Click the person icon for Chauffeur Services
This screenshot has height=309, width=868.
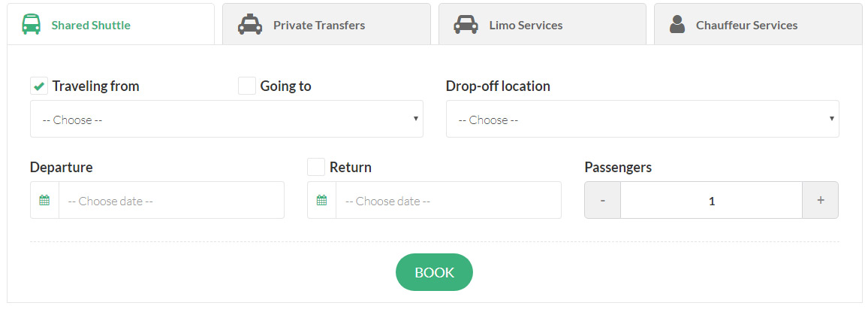pyautogui.click(x=677, y=24)
